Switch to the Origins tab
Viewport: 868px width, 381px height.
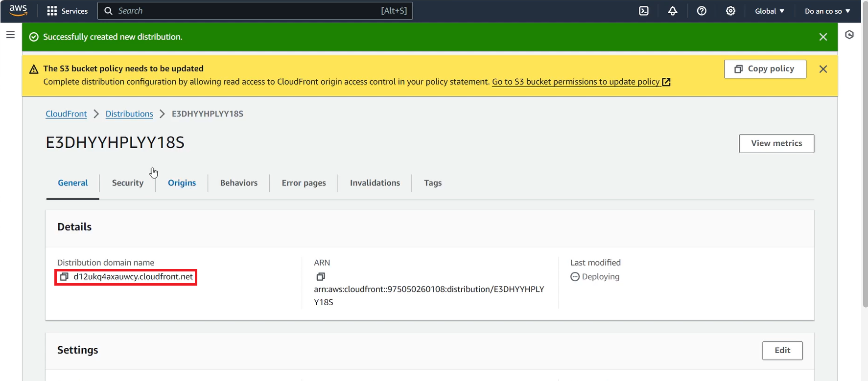coord(182,183)
